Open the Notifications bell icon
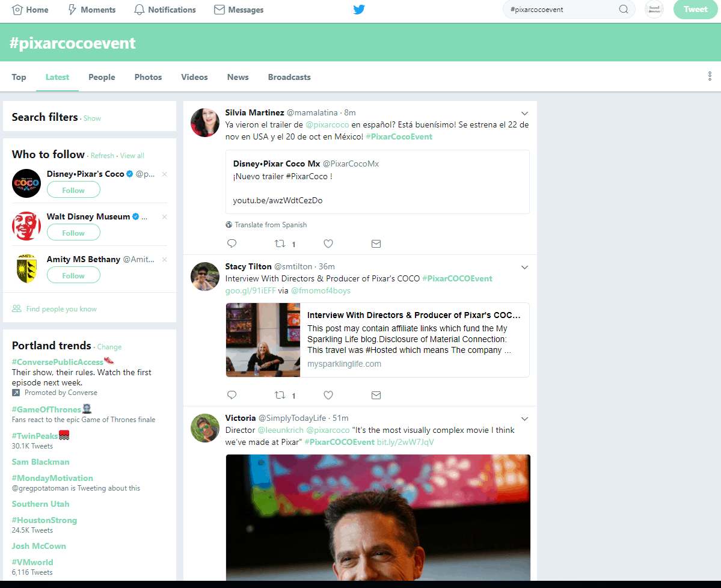The image size is (721, 588). pyautogui.click(x=139, y=10)
